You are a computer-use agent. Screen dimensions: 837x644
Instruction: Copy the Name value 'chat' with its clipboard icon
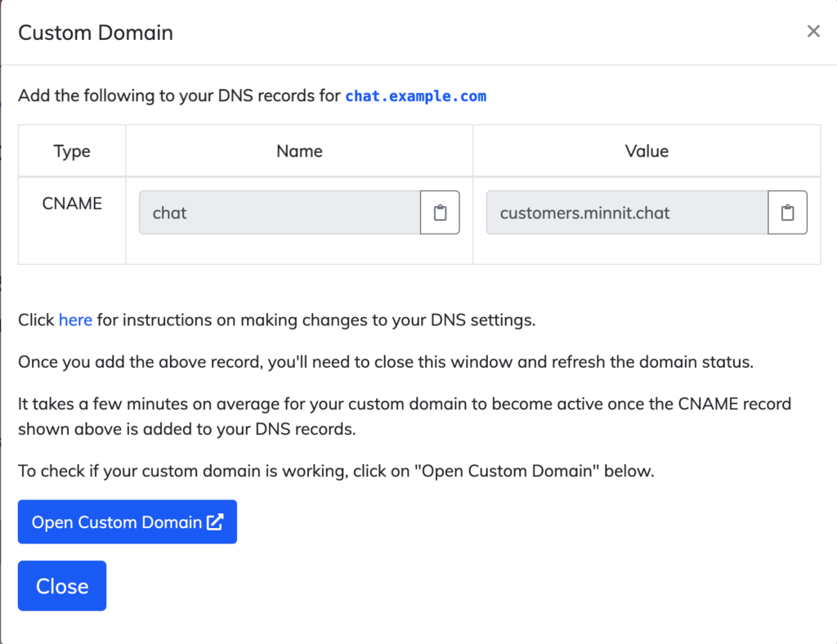click(440, 212)
